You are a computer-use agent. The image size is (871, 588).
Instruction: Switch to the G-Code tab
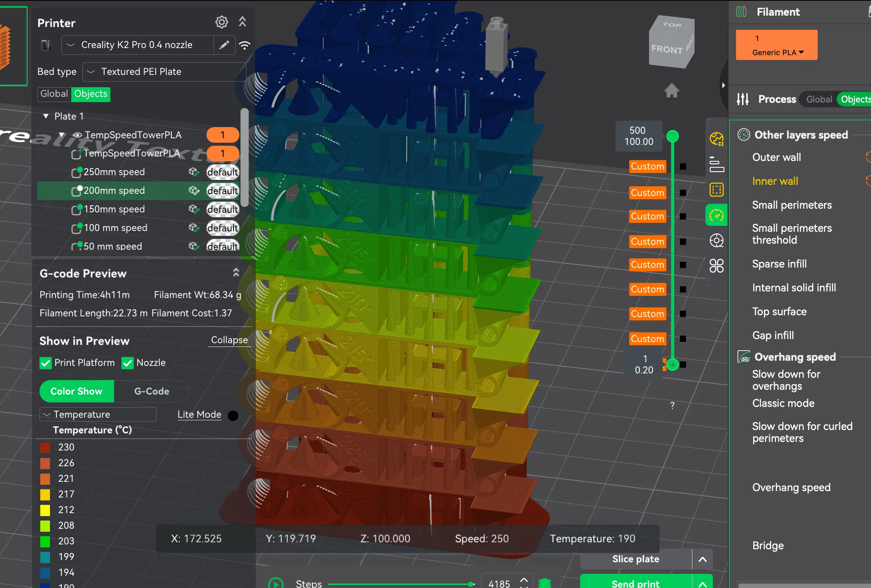(x=151, y=391)
